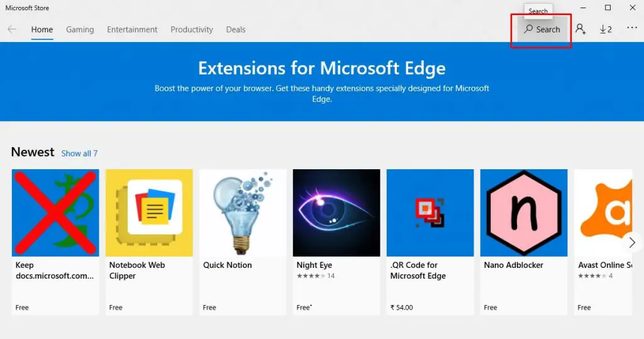Image resolution: width=644 pixels, height=339 pixels.
Task: Maximize the Microsoft Store window
Action: (608, 8)
